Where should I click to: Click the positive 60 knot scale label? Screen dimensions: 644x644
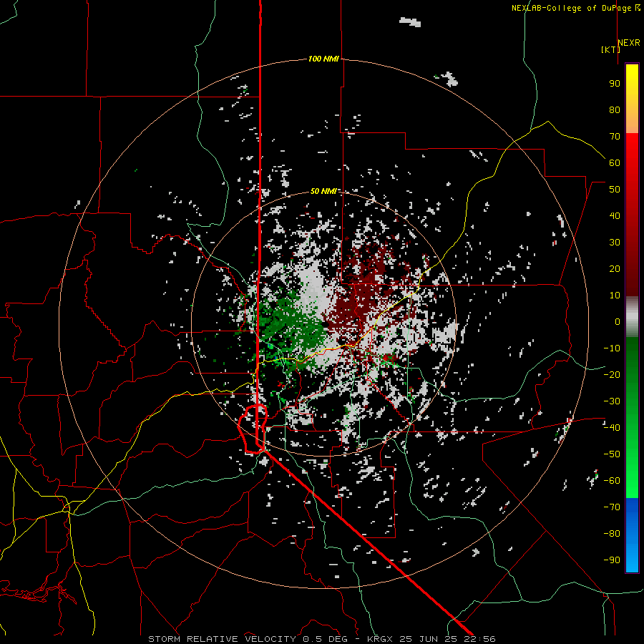[615, 162]
